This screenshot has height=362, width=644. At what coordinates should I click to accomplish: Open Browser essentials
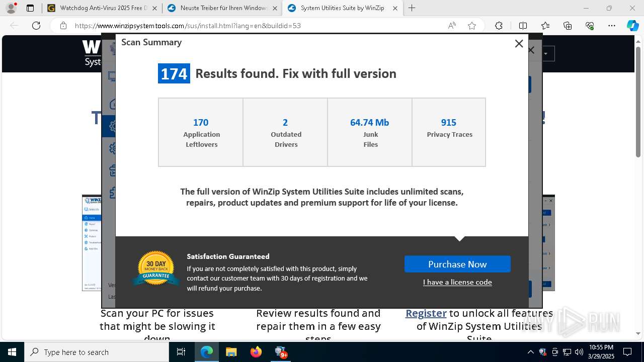[x=590, y=26]
